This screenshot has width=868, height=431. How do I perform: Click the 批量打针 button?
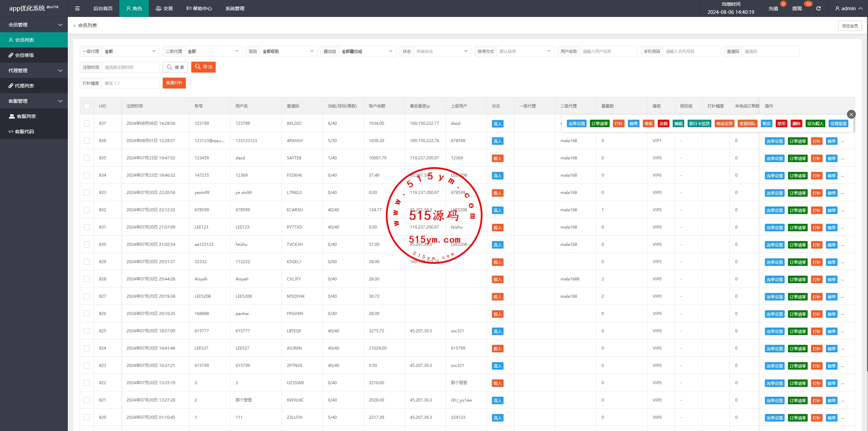(174, 83)
